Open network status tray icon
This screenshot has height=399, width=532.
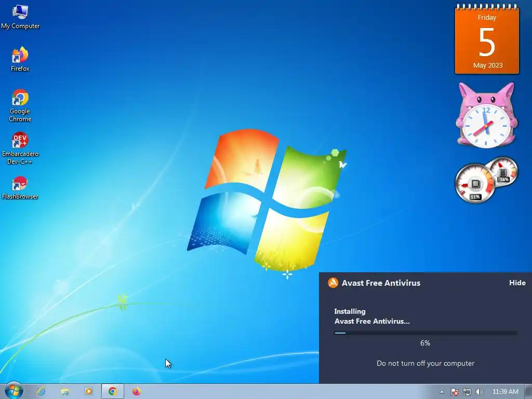[x=467, y=392]
